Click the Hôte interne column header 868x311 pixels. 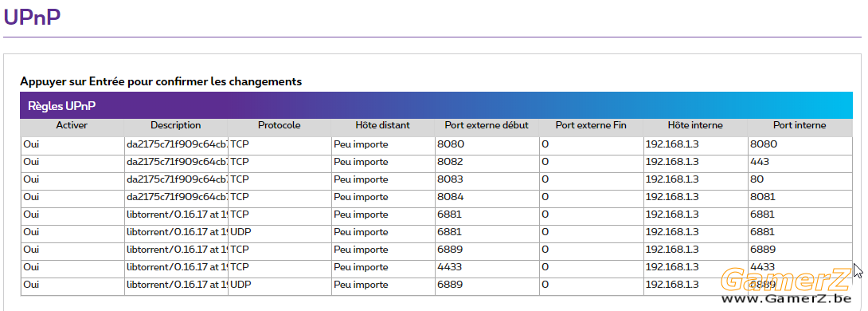[x=694, y=125]
